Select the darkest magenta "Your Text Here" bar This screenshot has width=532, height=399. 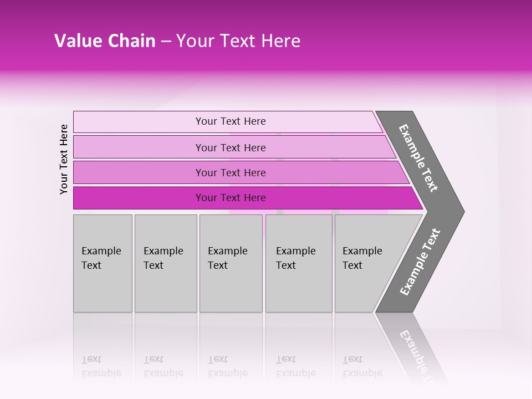(x=139, y=198)
